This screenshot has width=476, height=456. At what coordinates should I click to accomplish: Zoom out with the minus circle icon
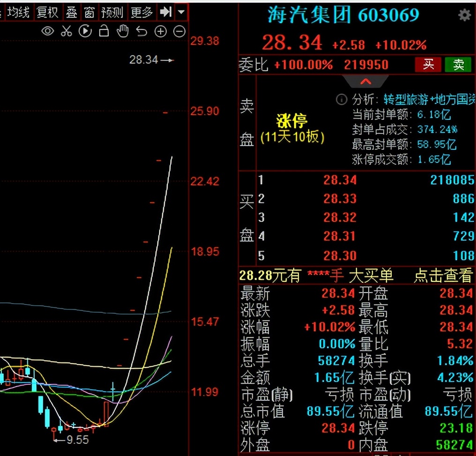coord(179,31)
